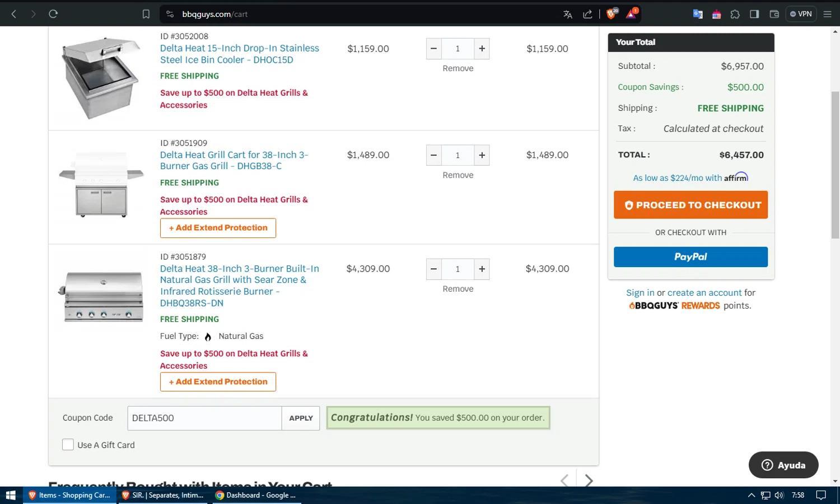Go forward with the browser's forward arrow
The width and height of the screenshot is (840, 504).
click(x=34, y=14)
